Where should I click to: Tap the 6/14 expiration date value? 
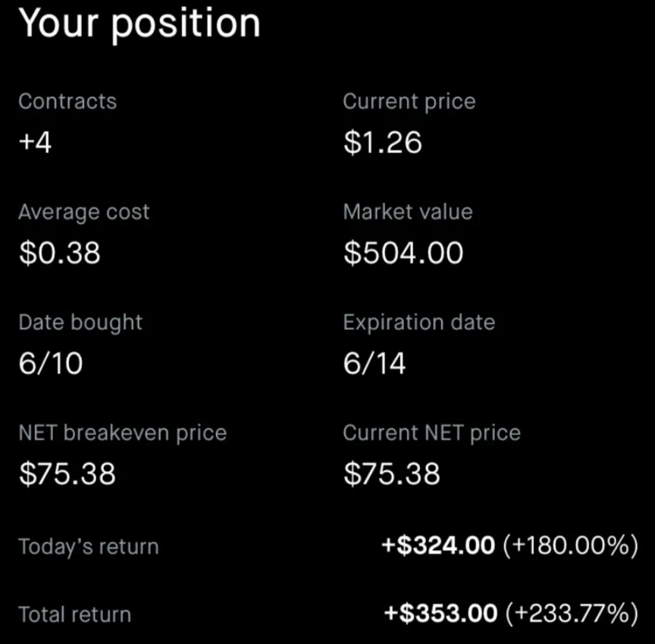click(375, 364)
